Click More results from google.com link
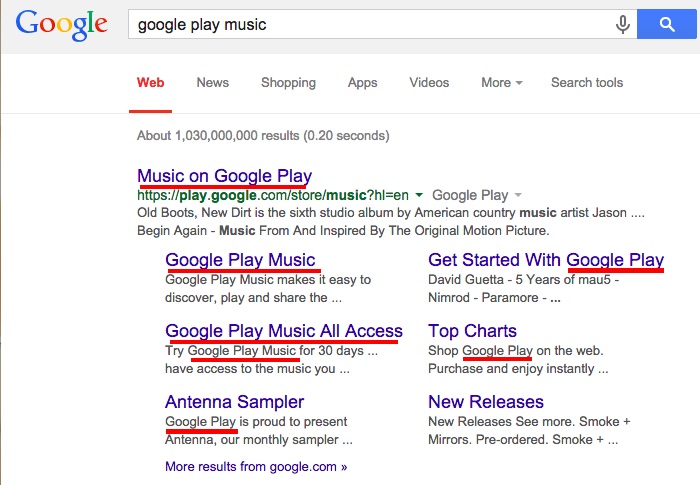Screen dimensions: 700x485 [x=256, y=467]
